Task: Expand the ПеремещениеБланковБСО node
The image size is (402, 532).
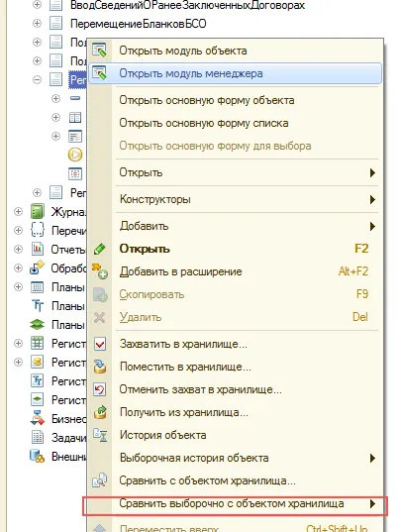Action: tap(37, 24)
